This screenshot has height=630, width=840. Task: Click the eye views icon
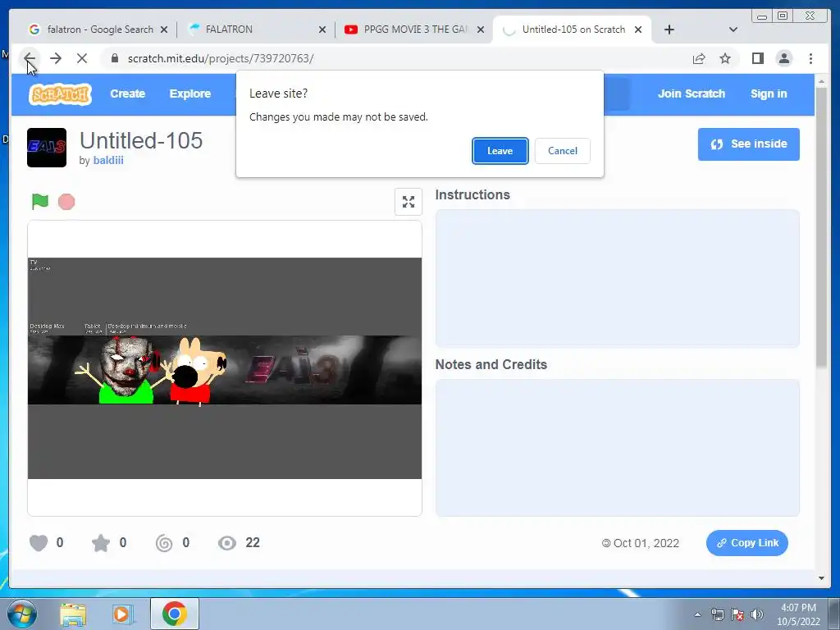[x=227, y=543]
